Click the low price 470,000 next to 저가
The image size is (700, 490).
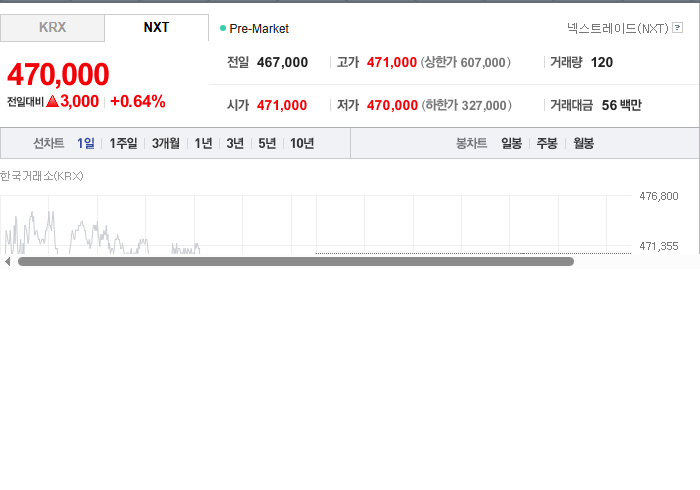[392, 105]
